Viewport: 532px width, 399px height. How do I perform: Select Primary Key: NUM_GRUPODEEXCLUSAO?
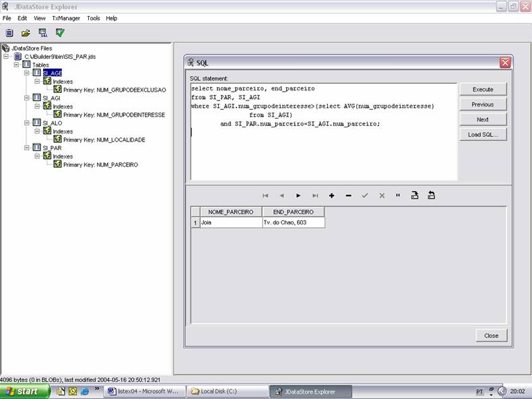click(114, 90)
